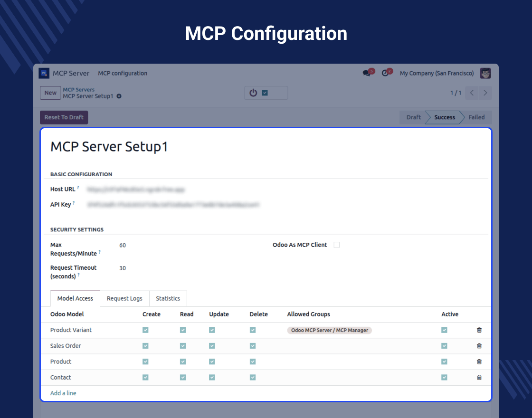Toggle Delete for Sales Order
The image size is (532, 418).
(x=253, y=346)
